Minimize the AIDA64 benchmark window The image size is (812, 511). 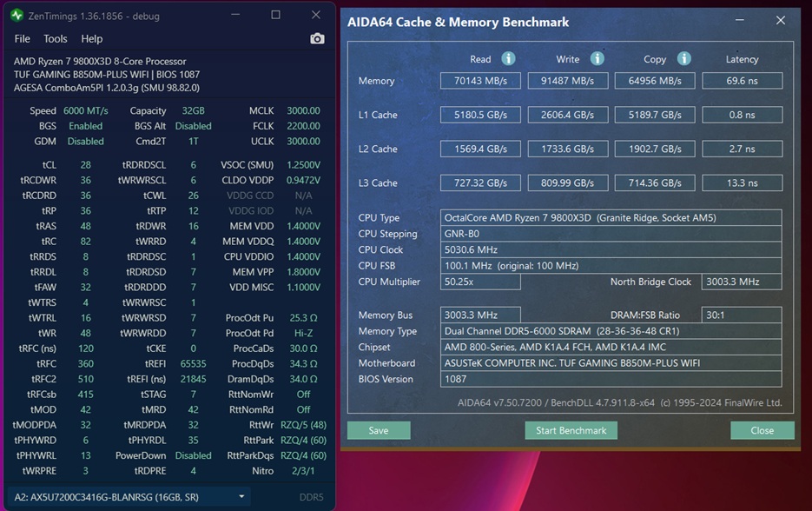pos(740,20)
